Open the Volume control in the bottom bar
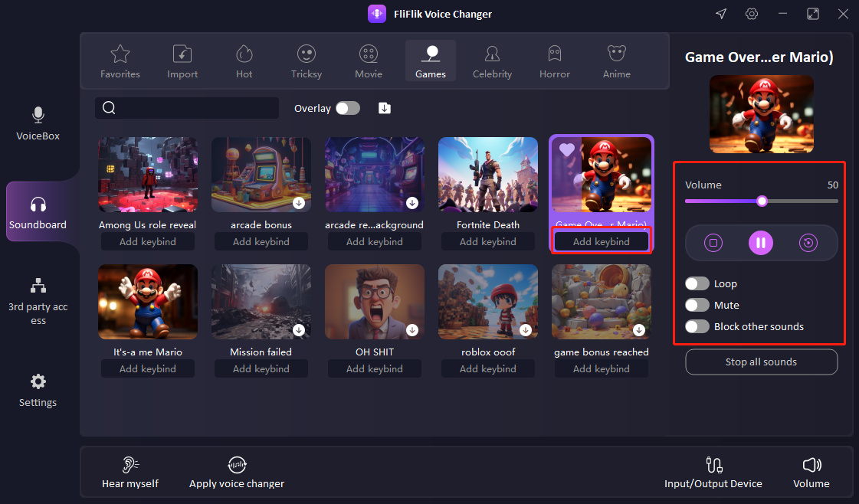 (811, 463)
